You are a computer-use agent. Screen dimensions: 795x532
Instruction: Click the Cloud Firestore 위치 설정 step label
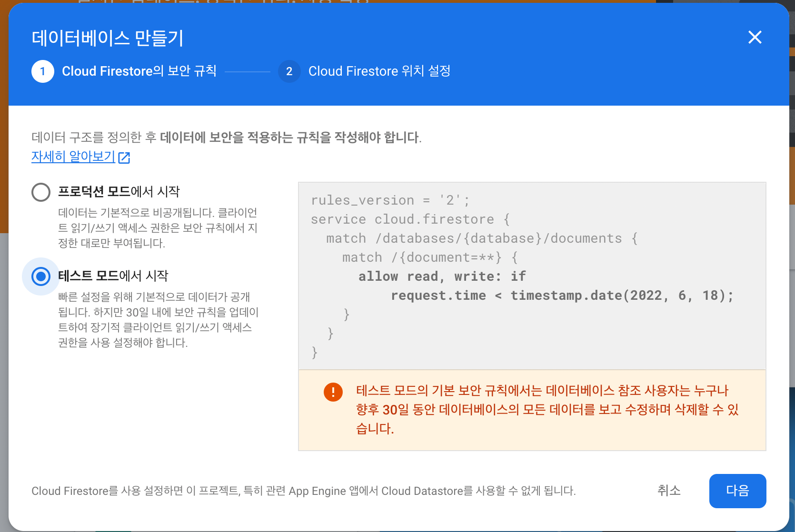coord(379,71)
